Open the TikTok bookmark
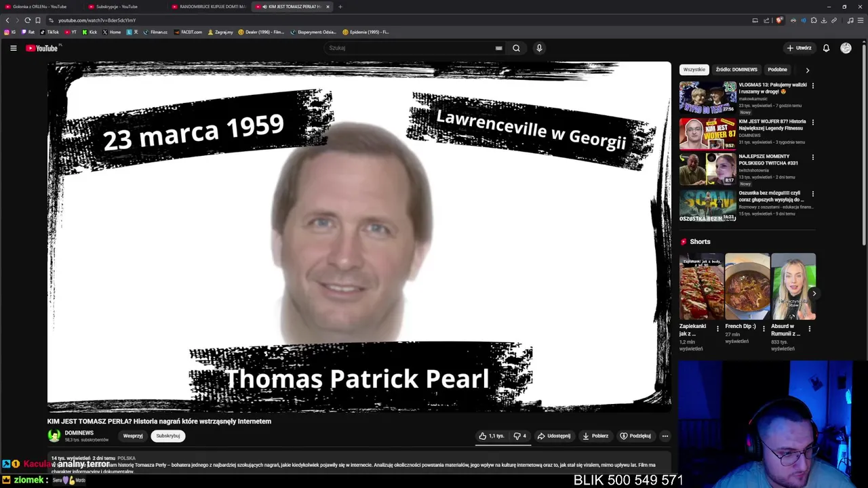Viewport: 868px width, 488px height. click(50, 32)
